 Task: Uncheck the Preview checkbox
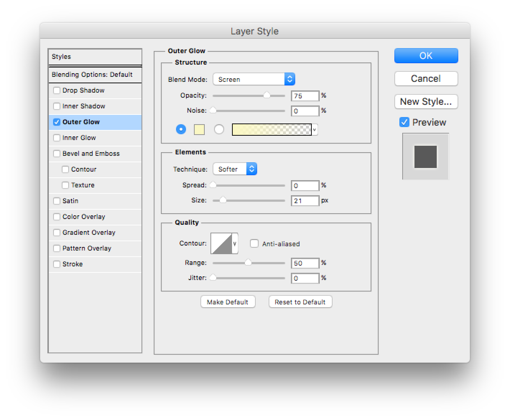point(404,122)
